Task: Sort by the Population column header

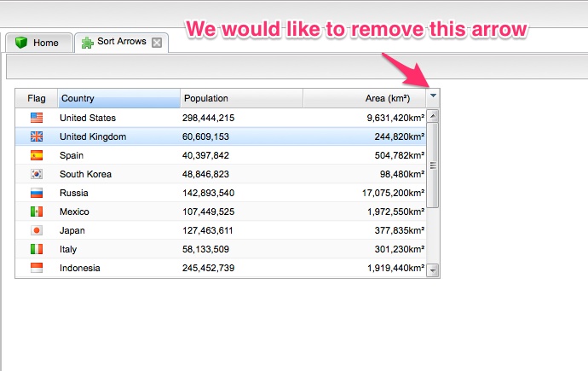Action: [240, 98]
